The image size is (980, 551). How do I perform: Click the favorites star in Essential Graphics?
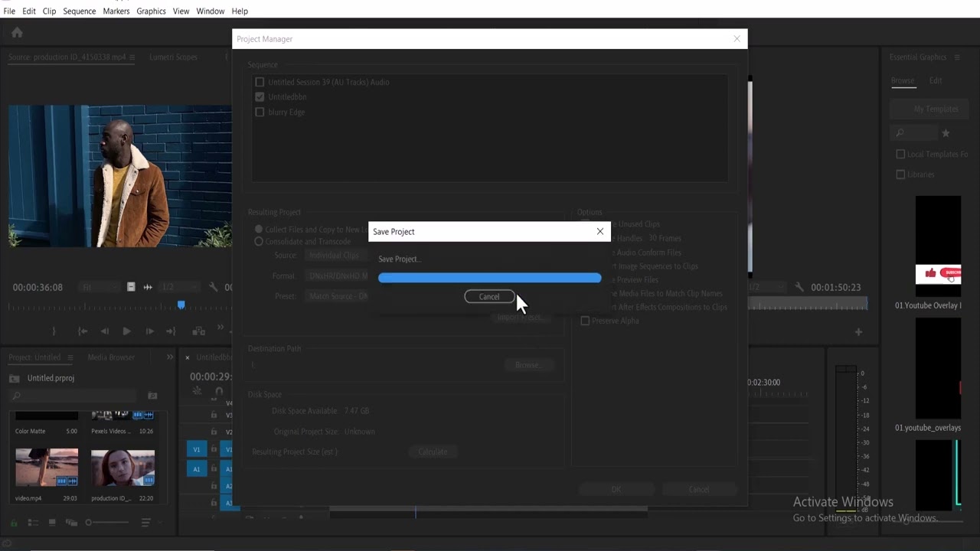coord(946,133)
